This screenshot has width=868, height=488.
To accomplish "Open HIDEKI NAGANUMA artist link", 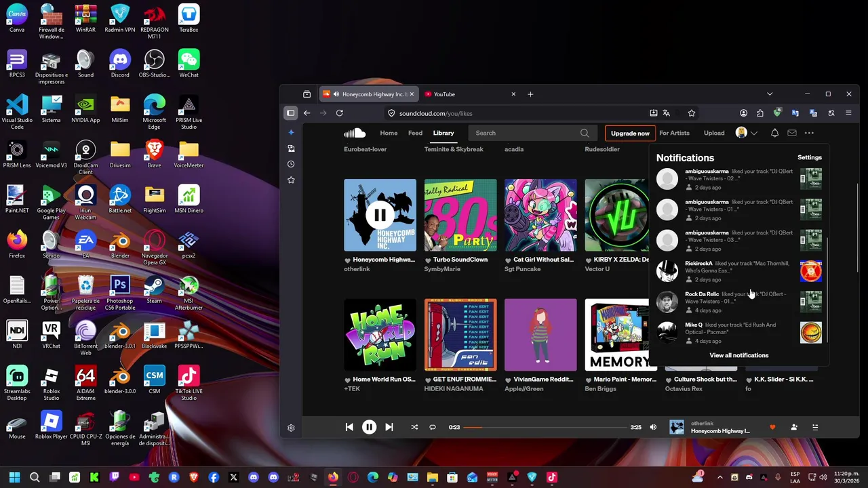I will 454,389.
